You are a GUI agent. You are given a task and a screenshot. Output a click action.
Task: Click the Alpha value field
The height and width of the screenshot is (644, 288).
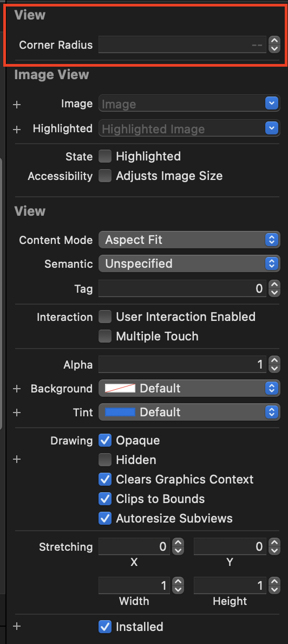click(182, 365)
